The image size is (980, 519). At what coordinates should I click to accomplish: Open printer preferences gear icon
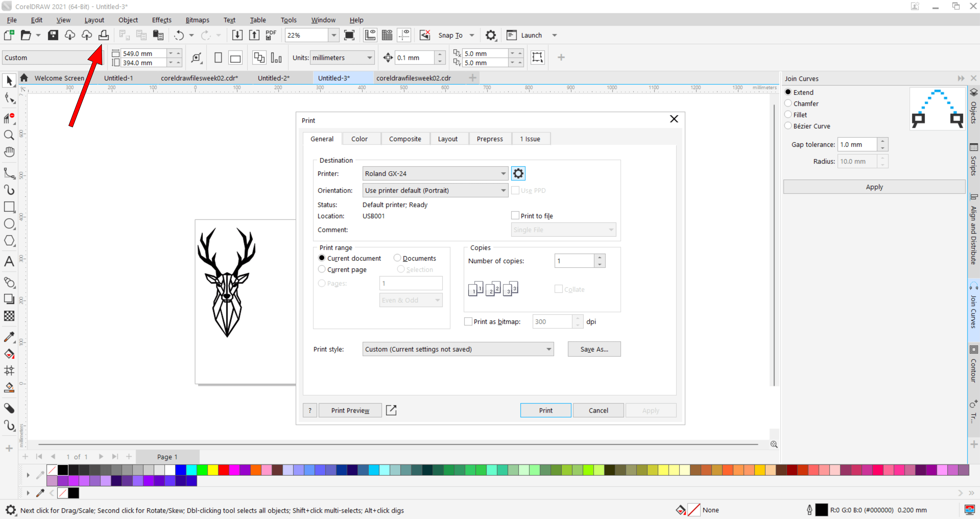tap(518, 174)
